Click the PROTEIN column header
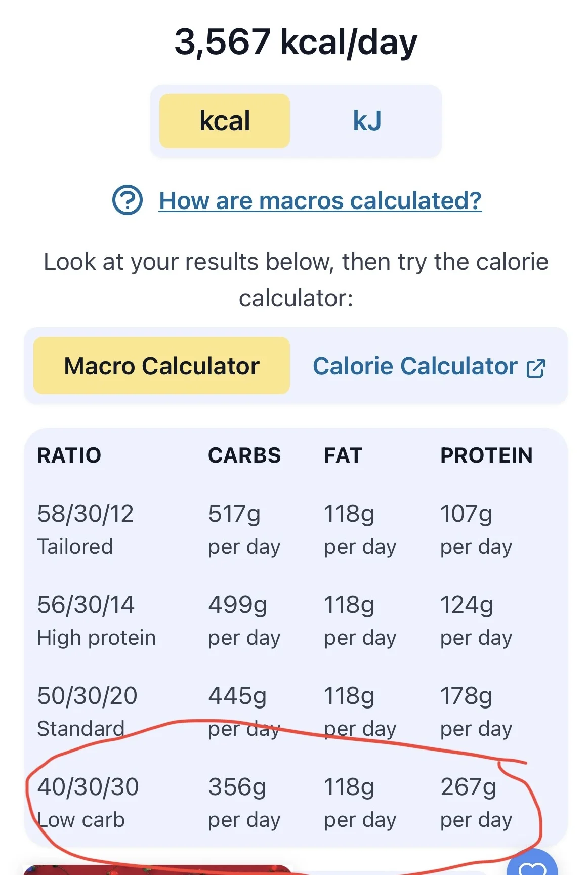The width and height of the screenshot is (588, 875). click(486, 455)
